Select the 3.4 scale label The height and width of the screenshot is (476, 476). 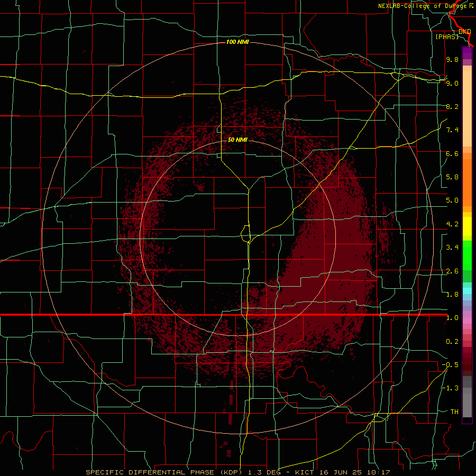click(452, 248)
